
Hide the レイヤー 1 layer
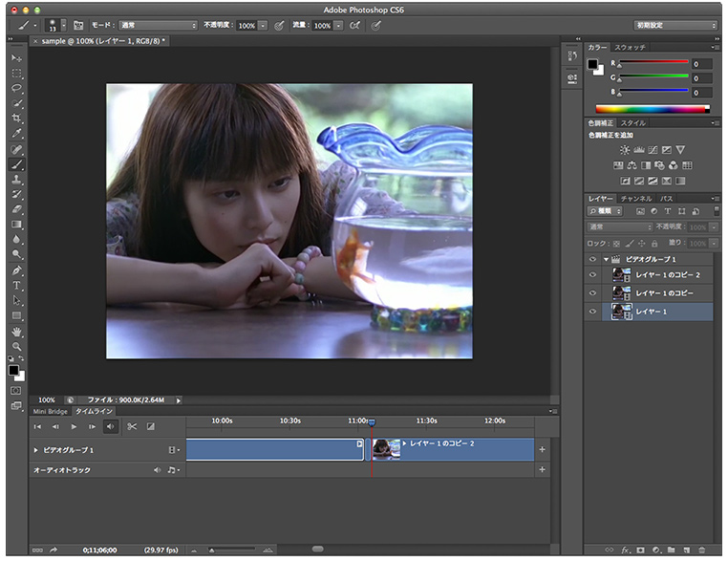593,312
